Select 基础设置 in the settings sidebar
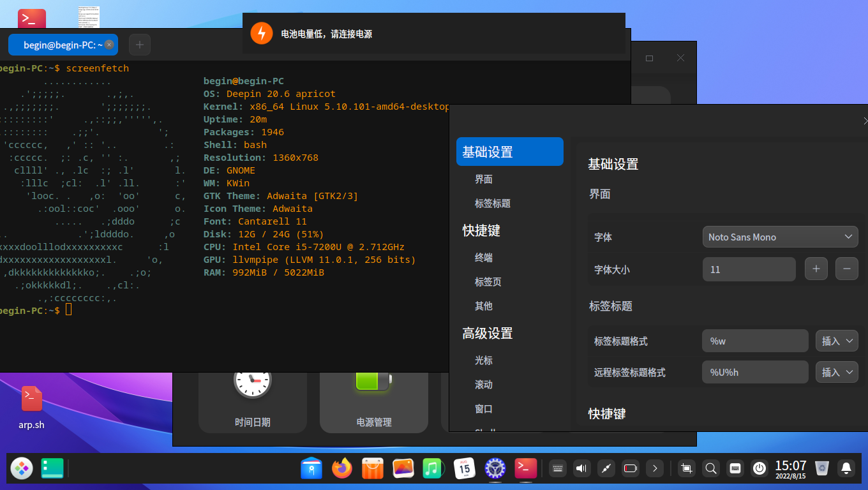The image size is (868, 490). (x=510, y=152)
